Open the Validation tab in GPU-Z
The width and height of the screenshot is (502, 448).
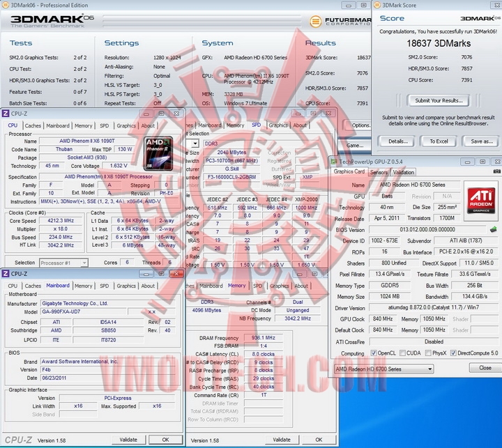click(404, 172)
